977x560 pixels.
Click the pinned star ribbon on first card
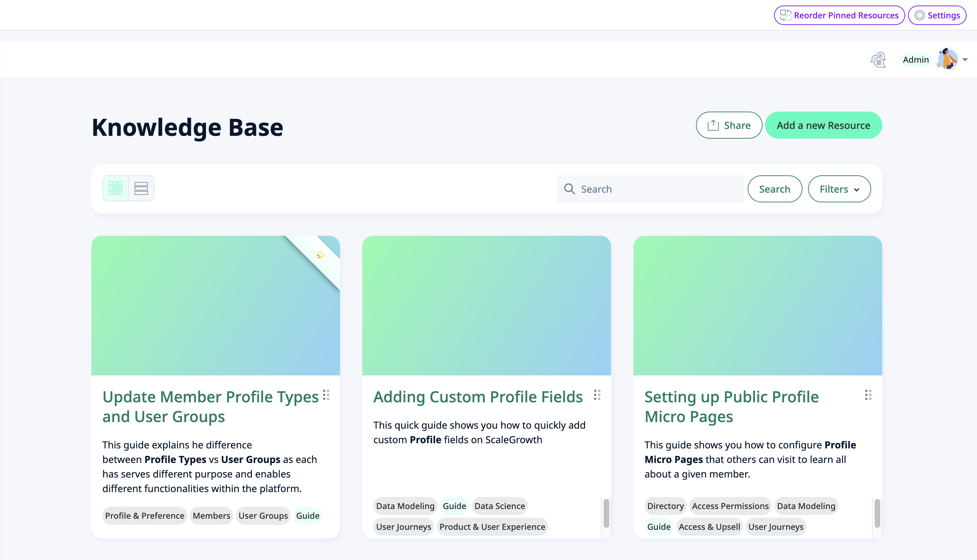tap(320, 255)
